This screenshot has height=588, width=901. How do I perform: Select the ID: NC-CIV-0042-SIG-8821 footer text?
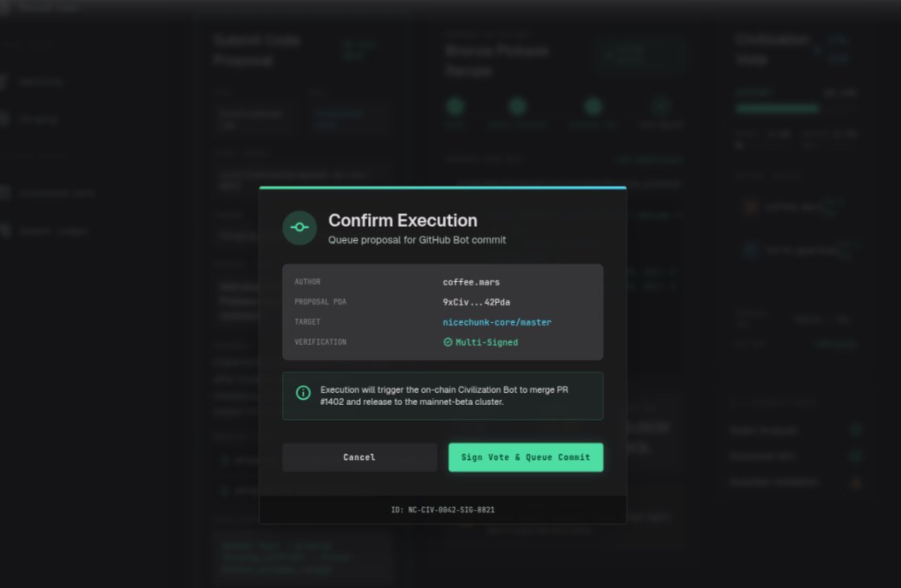click(x=443, y=510)
